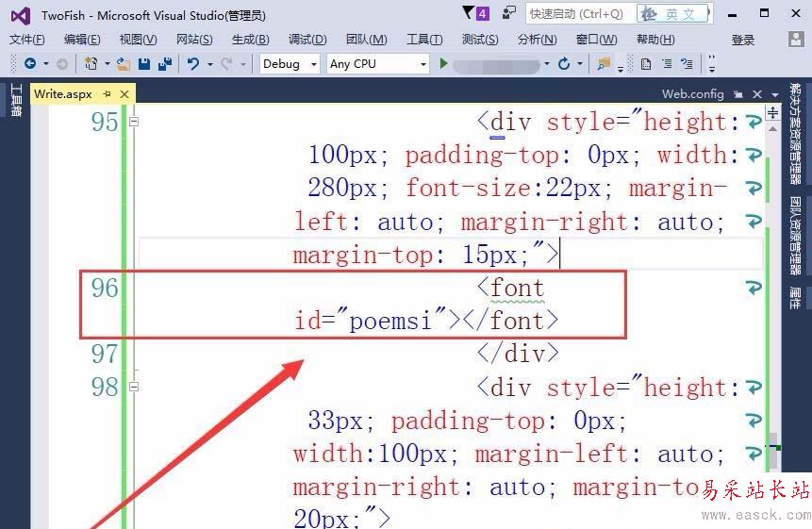The width and height of the screenshot is (812, 529).
Task: Open the 属性 side panel
Action: [795, 298]
